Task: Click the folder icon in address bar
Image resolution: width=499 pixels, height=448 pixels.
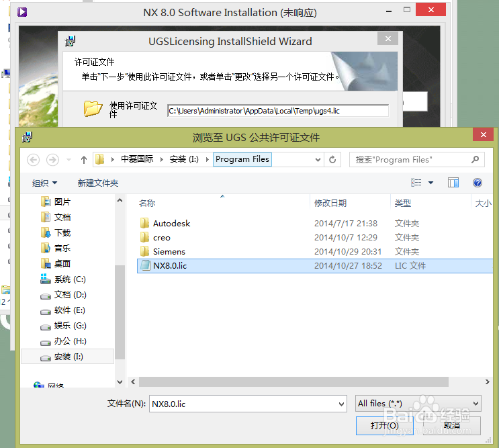Action: pos(100,159)
